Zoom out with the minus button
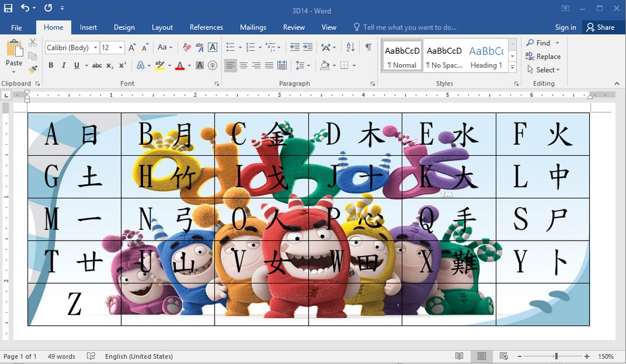The image size is (626, 364). click(520, 357)
